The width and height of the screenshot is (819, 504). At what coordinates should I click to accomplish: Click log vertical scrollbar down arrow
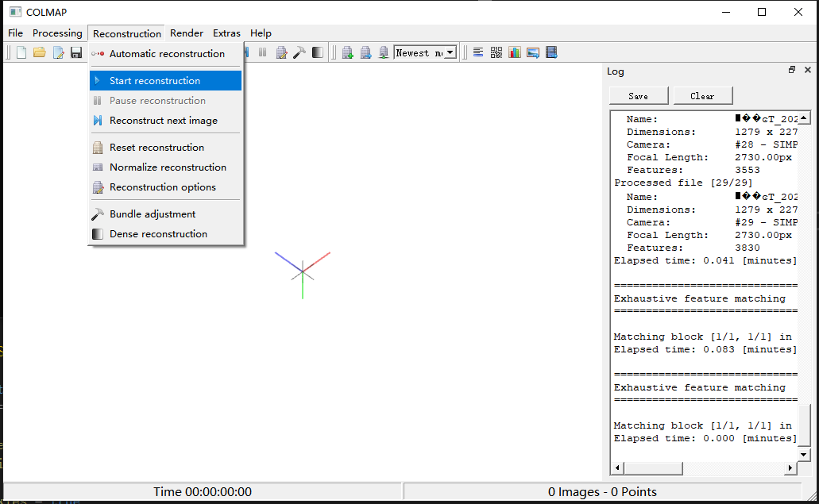804,455
